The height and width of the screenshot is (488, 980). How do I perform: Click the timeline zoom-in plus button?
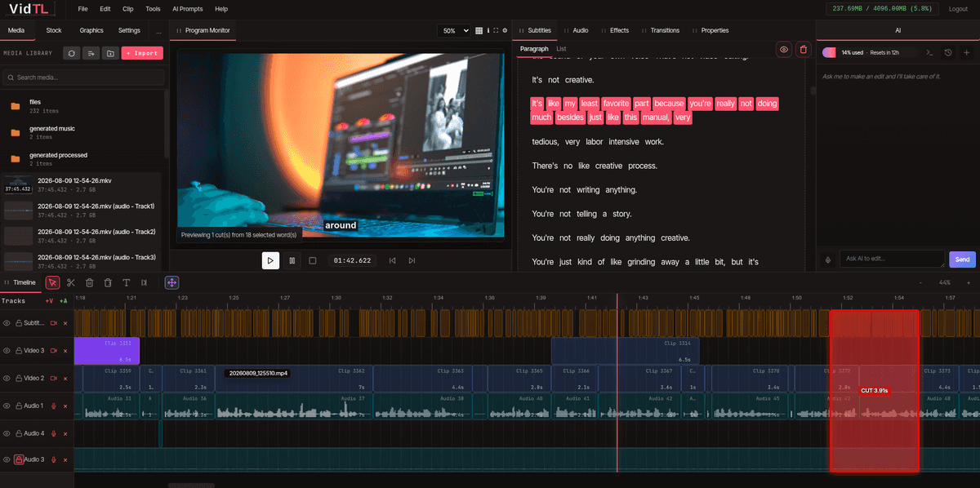pos(968,282)
